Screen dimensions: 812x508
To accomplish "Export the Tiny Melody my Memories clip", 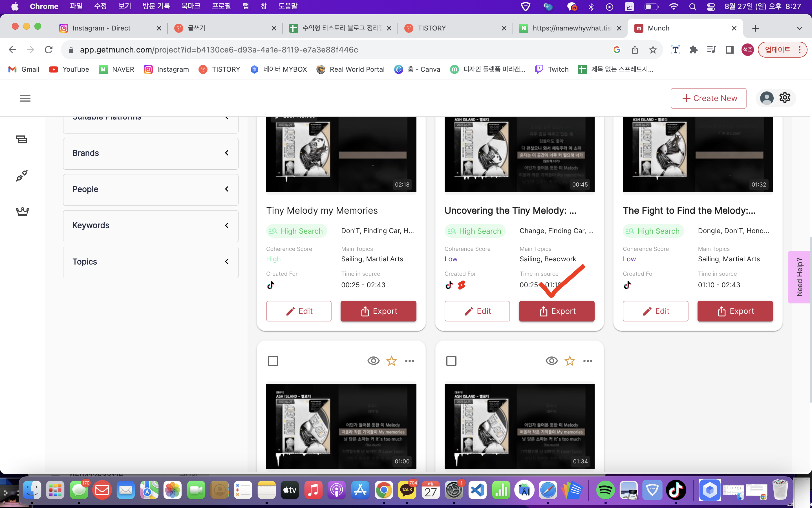I will tap(378, 311).
